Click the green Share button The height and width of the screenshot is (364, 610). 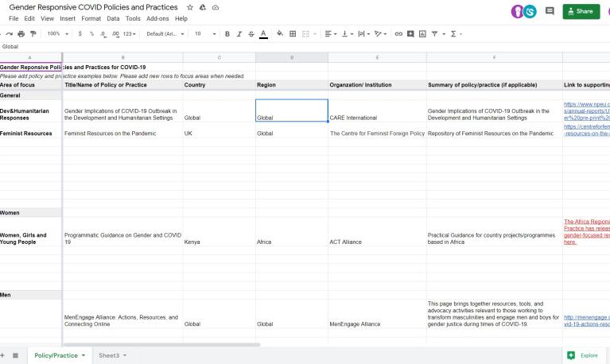(581, 11)
